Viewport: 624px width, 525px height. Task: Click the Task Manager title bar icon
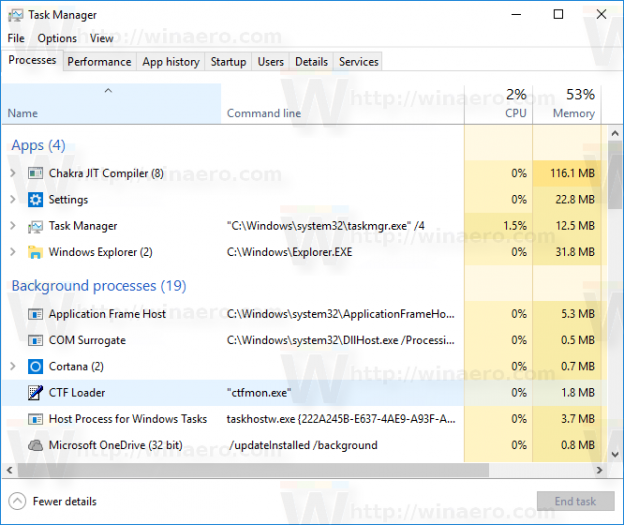point(16,15)
